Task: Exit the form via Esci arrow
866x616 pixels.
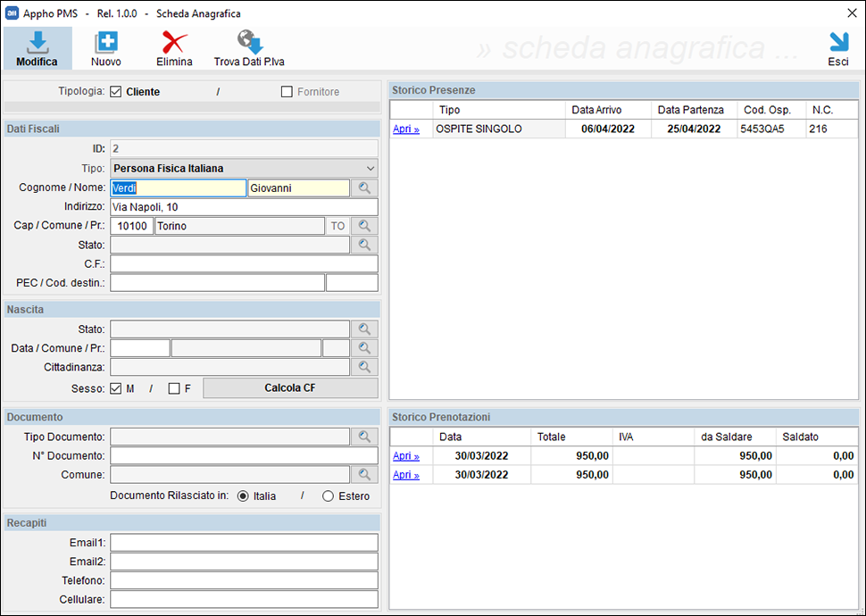Action: click(838, 42)
